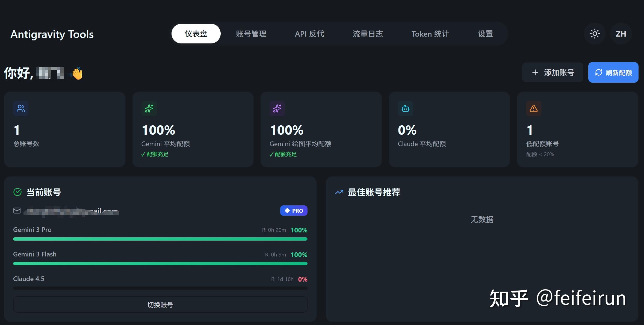Click the purple sparkle icon for Gemini 绘图平均配额

[277, 108]
